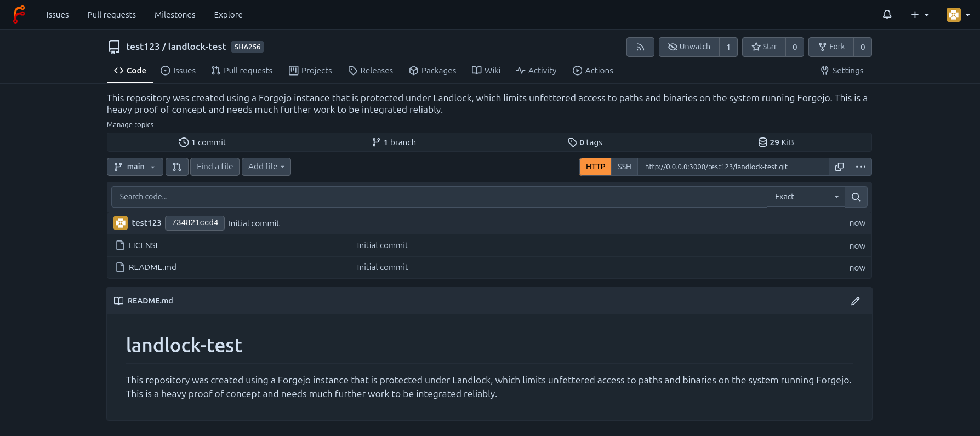
Task: Click the LICENSE file icon
Action: pos(120,245)
